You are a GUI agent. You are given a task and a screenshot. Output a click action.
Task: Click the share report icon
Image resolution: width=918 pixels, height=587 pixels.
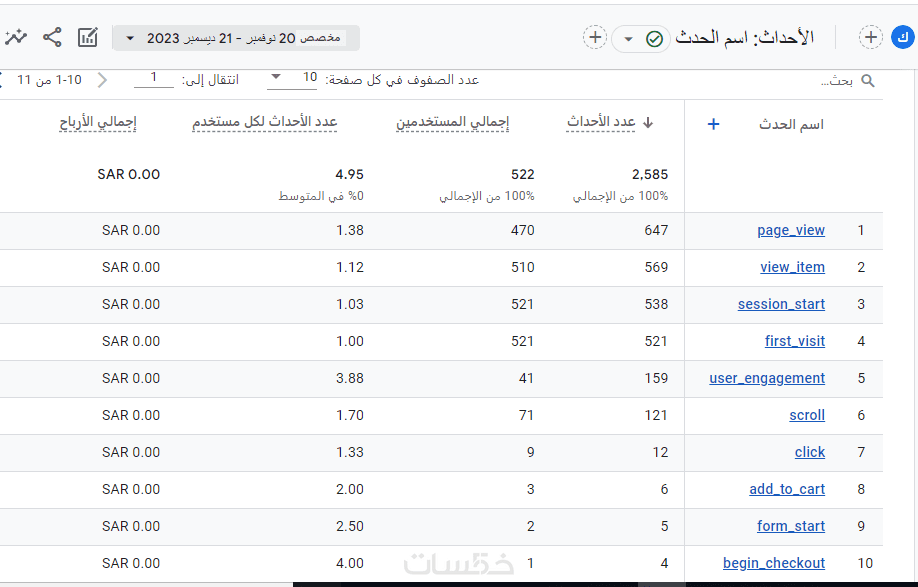[52, 37]
